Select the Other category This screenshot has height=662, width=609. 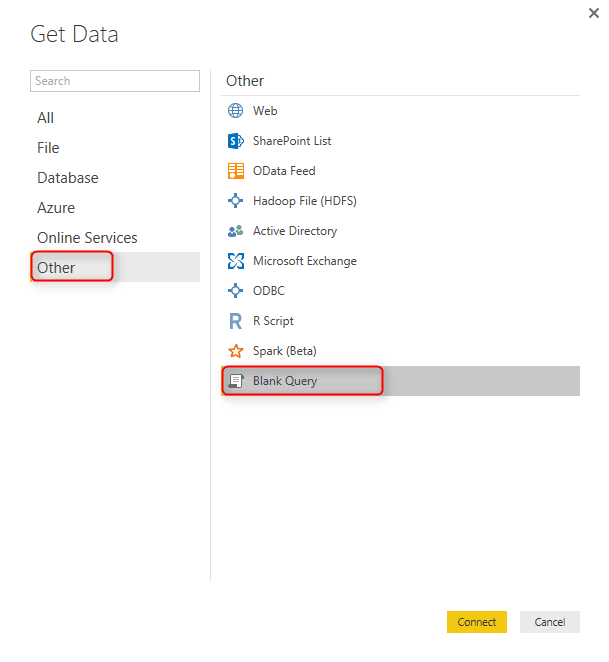[x=115, y=267]
